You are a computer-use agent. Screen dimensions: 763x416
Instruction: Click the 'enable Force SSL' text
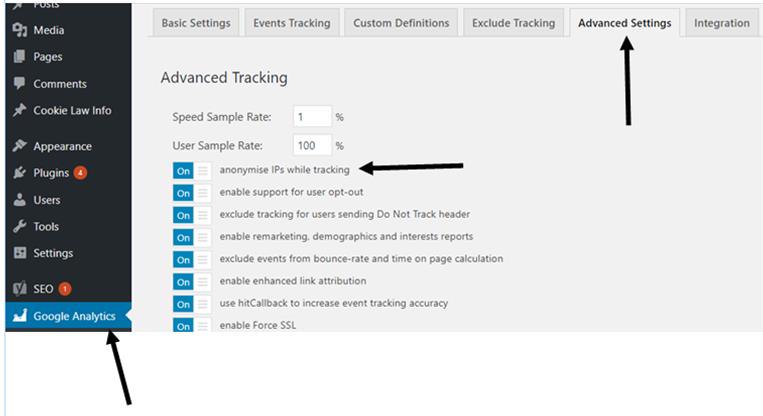[257, 325]
